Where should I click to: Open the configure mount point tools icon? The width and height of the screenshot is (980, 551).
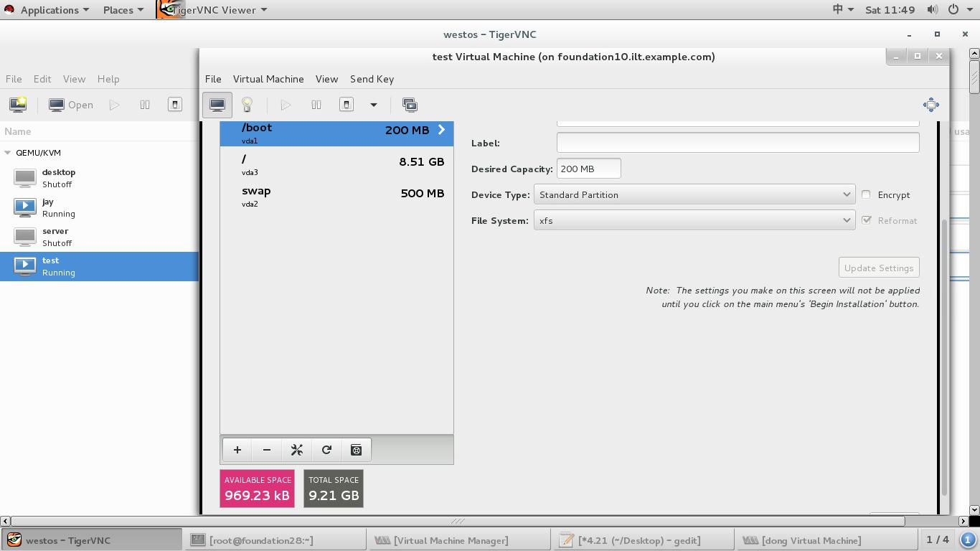coord(297,450)
